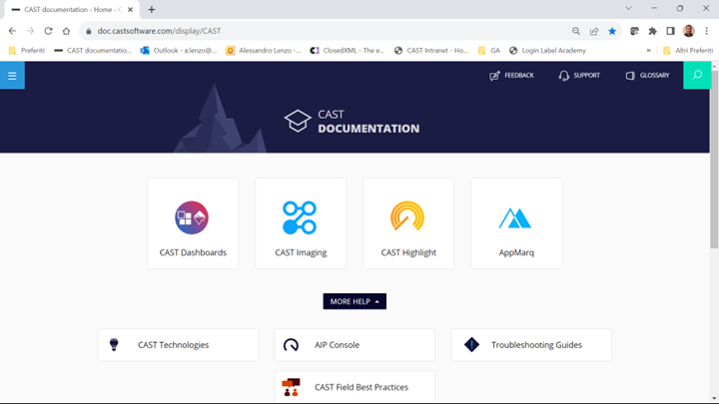The height and width of the screenshot is (404, 719).
Task: Click the Feedback pencil icon
Action: click(494, 76)
